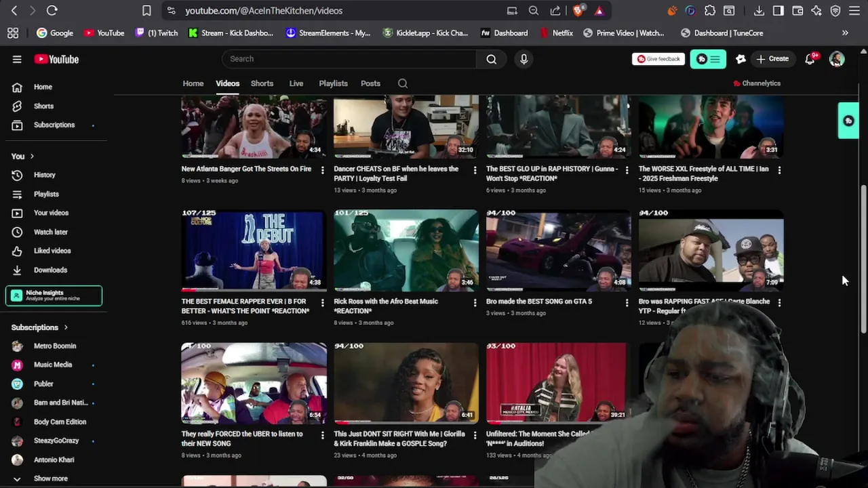Open options for THE BEST FEMALE RAPPER EVER video
Screen dimensions: 868x488
322,302
